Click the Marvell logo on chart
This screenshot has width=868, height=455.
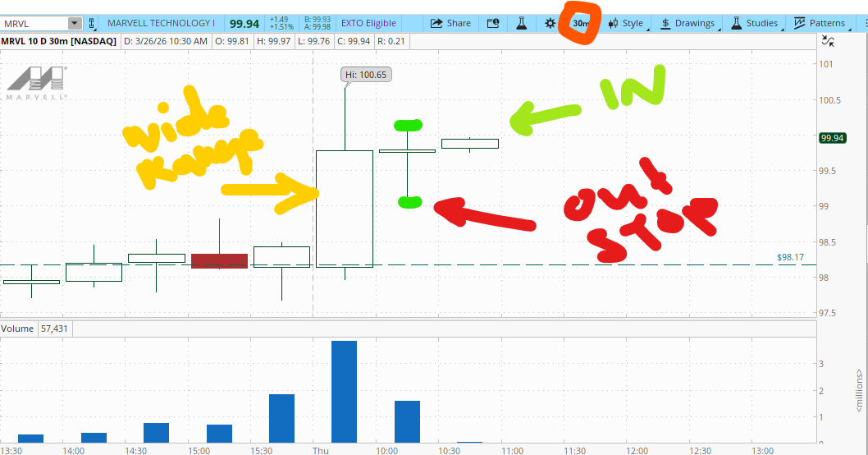(37, 83)
